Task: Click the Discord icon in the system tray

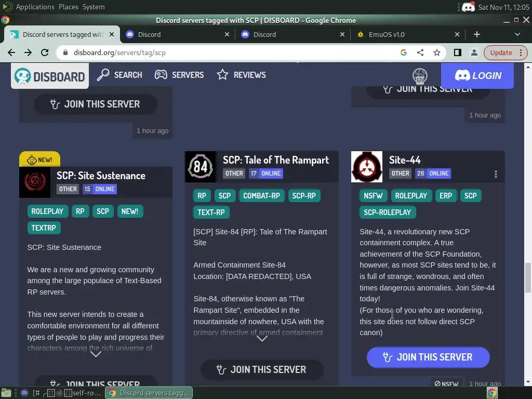Action: pos(468,7)
